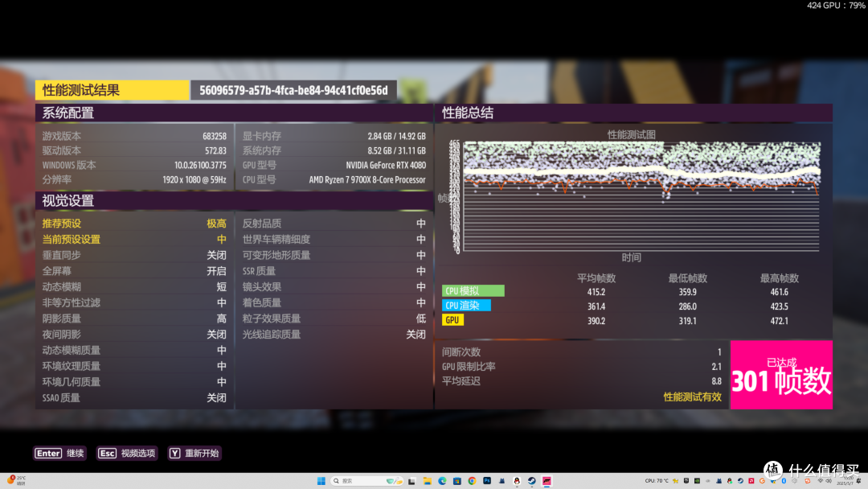Screen dimensions: 868x489
Task: Open the notification bell in tray
Action: 858,481
